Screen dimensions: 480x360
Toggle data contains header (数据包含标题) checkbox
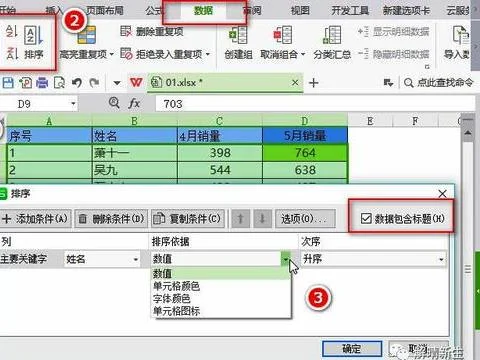(x=366, y=219)
